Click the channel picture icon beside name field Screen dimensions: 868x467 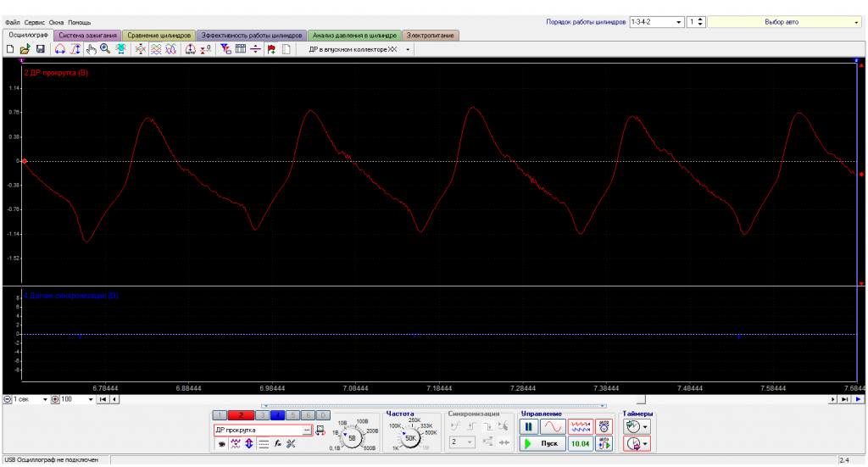(320, 430)
